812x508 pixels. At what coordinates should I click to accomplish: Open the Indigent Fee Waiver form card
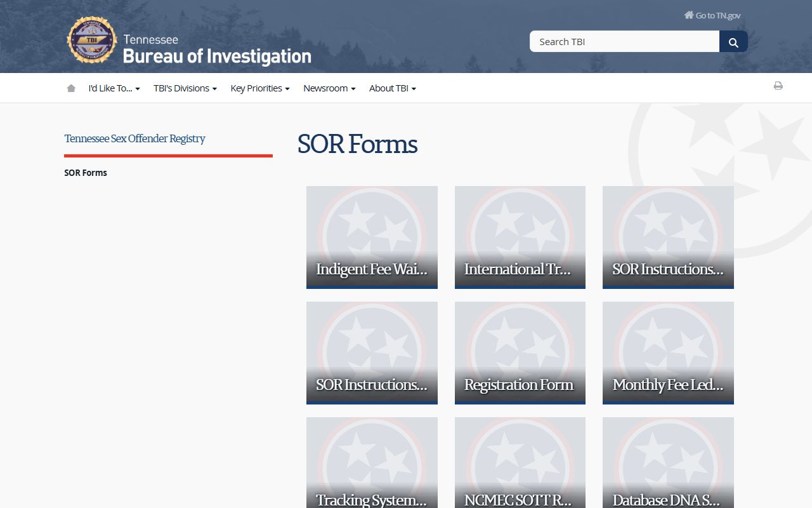pyautogui.click(x=372, y=237)
